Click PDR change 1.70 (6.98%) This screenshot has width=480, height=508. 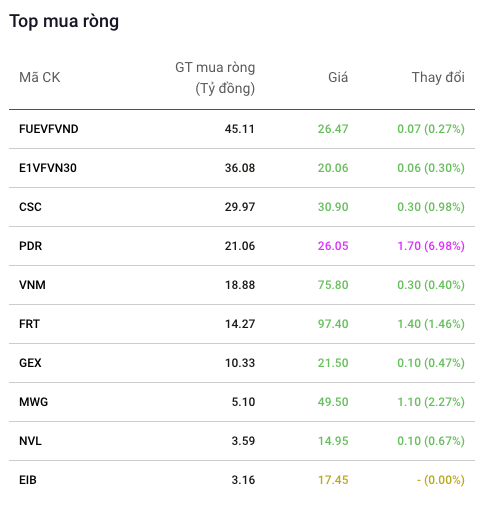431,246
